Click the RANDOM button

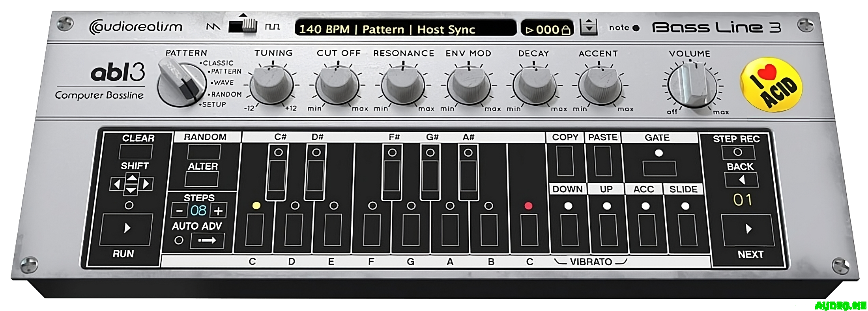click(204, 152)
